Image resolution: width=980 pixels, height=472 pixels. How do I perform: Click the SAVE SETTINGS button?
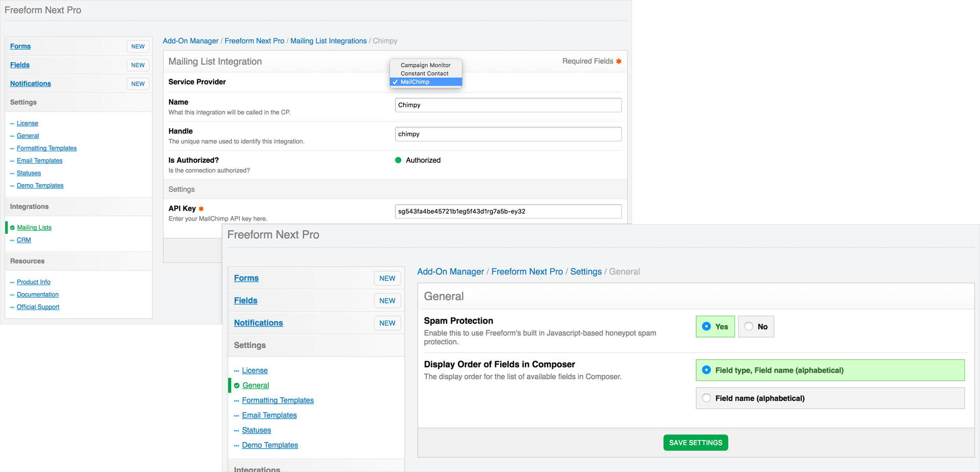[x=696, y=442]
